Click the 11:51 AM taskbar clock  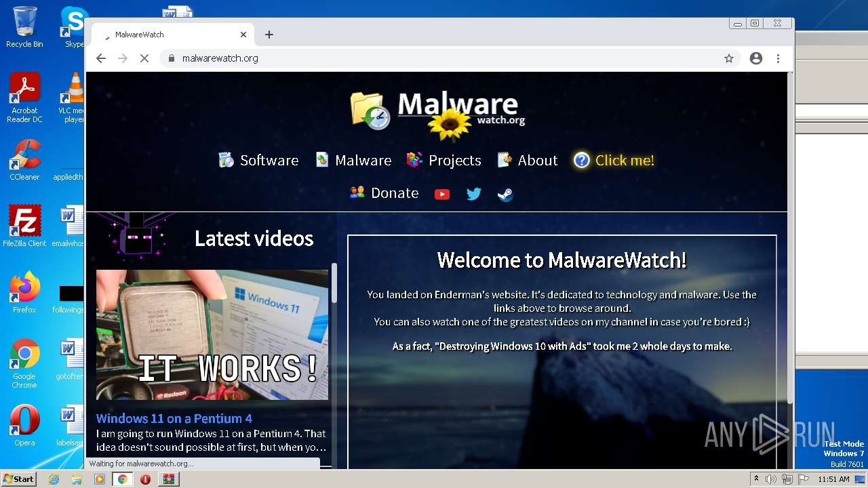833,479
